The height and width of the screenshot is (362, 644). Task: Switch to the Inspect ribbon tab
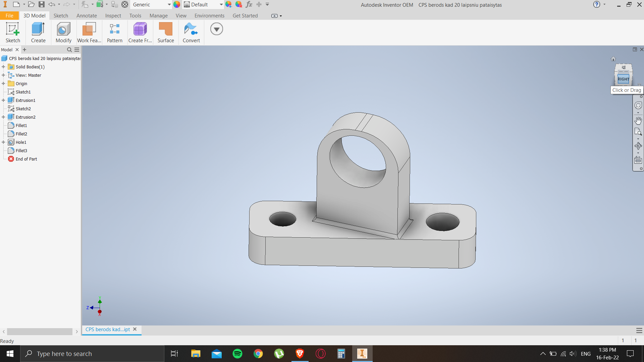(x=113, y=16)
